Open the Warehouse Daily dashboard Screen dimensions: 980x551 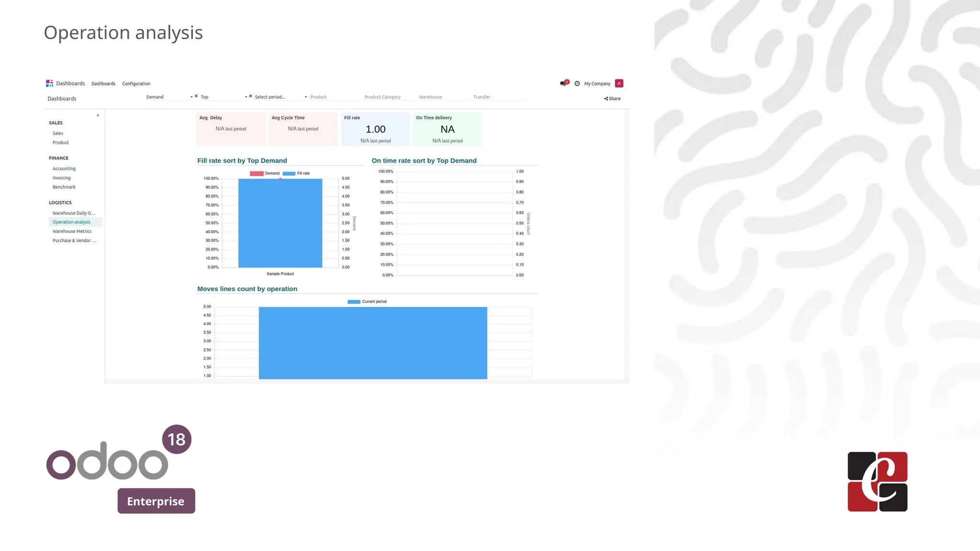click(74, 213)
